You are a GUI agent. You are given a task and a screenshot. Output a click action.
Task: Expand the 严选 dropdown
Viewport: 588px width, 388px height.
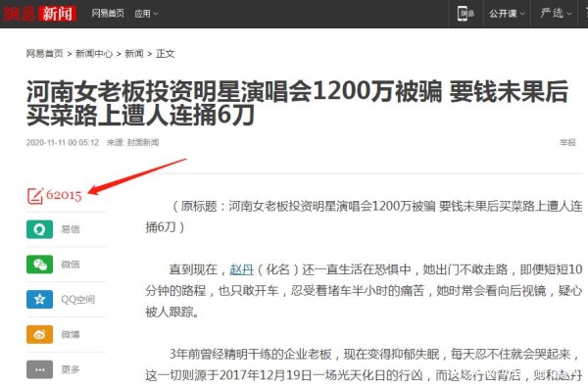(x=556, y=14)
